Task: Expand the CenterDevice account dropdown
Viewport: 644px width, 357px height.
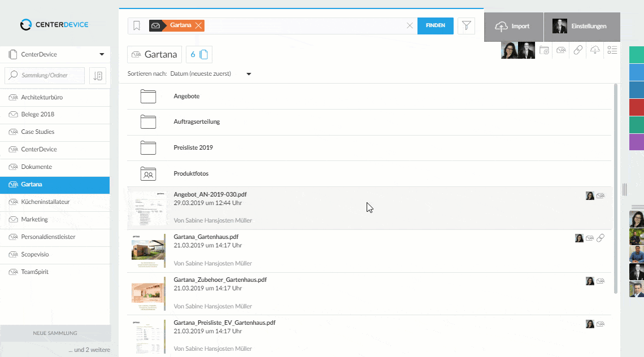Action: [x=102, y=54]
